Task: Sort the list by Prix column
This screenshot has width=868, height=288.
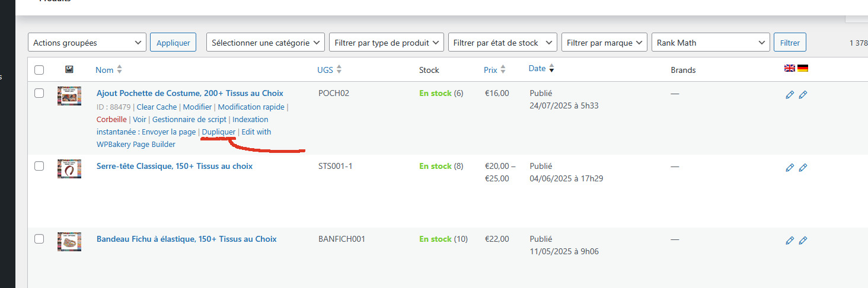Action: (490, 70)
